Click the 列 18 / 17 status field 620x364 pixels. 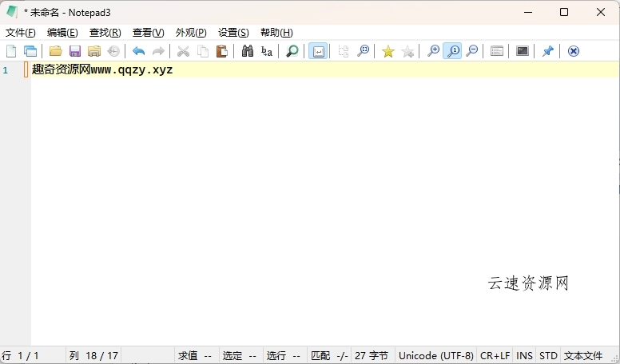tap(93, 356)
